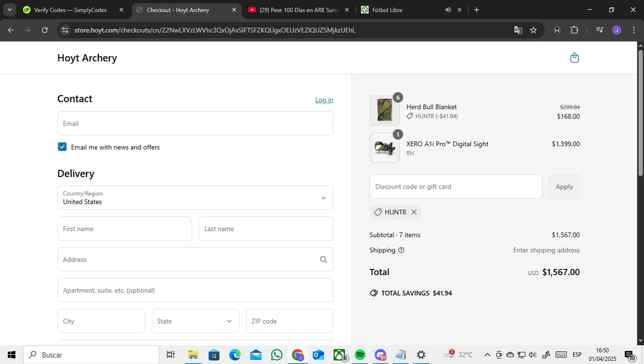Open Spotify from the taskbar
644x364 pixels.
pos(360,355)
